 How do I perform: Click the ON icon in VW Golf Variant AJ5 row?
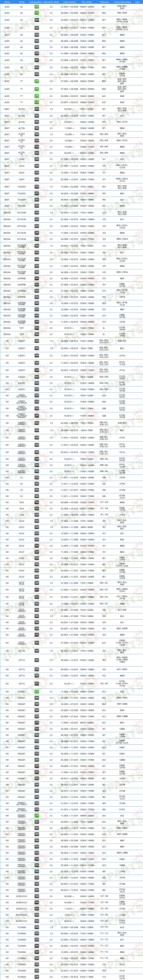tap(37, 643)
